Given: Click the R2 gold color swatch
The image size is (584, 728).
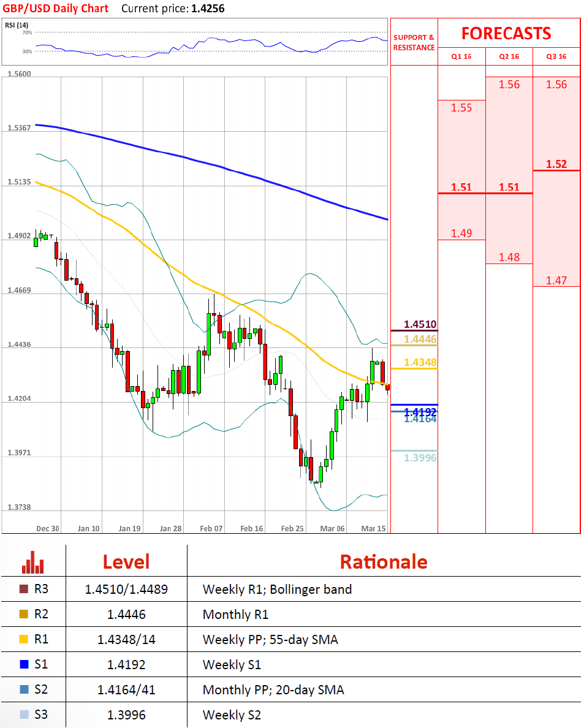Looking at the screenshot, I should [24, 614].
